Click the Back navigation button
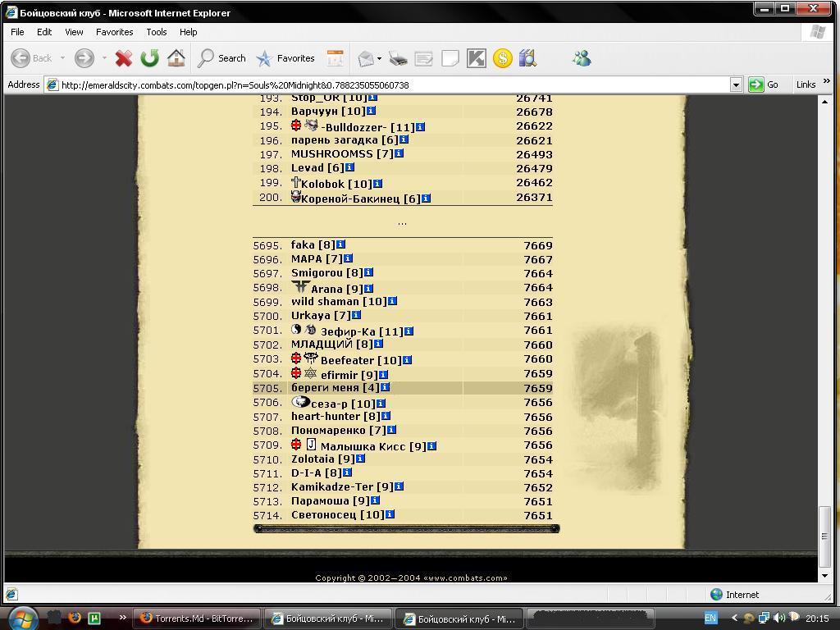The width and height of the screenshot is (840, 630). click(32, 58)
